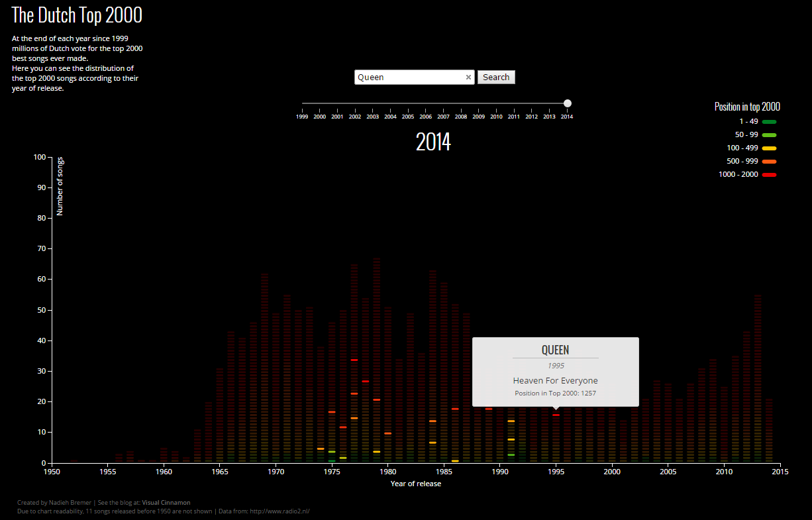812x520 pixels.
Task: Click the highlighted red song marker in the 1978 column
Action: tap(366, 382)
